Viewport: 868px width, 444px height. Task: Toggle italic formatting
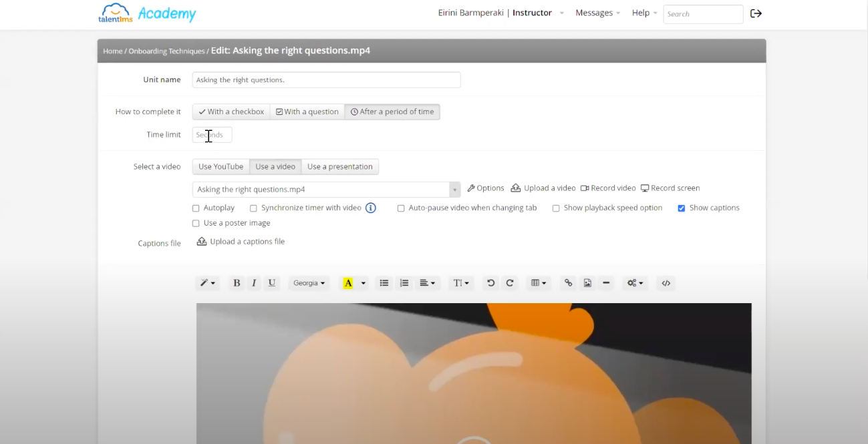tap(254, 283)
